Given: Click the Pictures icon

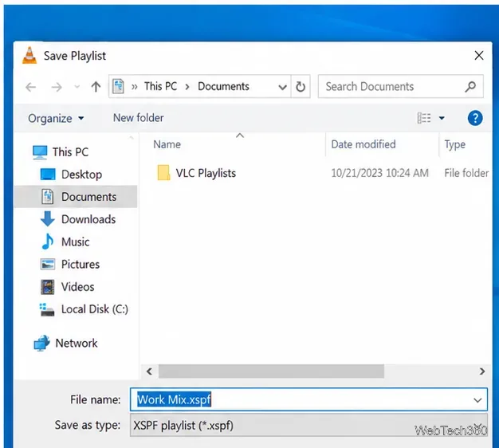Looking at the screenshot, I should (48, 264).
